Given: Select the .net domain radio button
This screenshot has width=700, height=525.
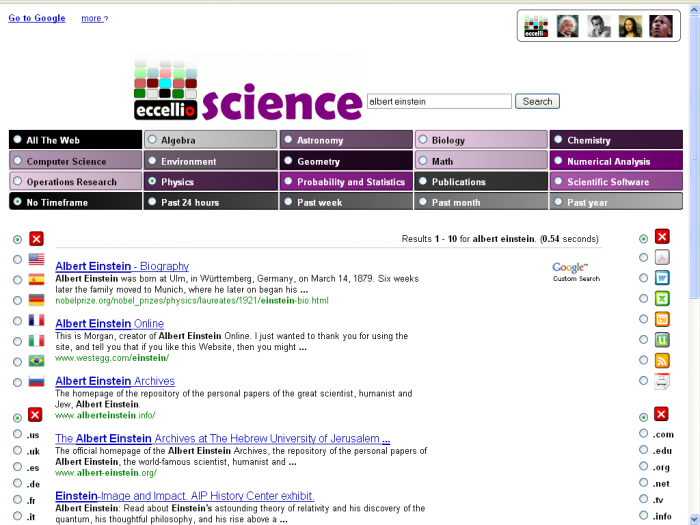Looking at the screenshot, I should (643, 483).
